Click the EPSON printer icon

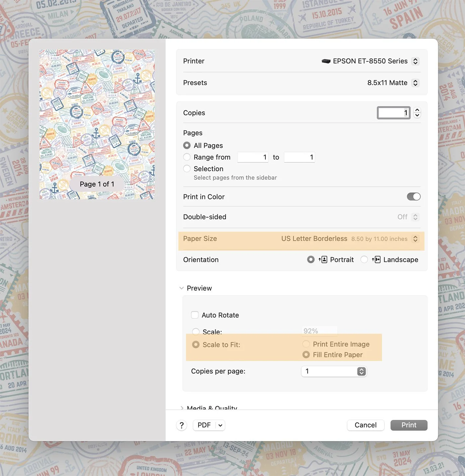click(326, 61)
